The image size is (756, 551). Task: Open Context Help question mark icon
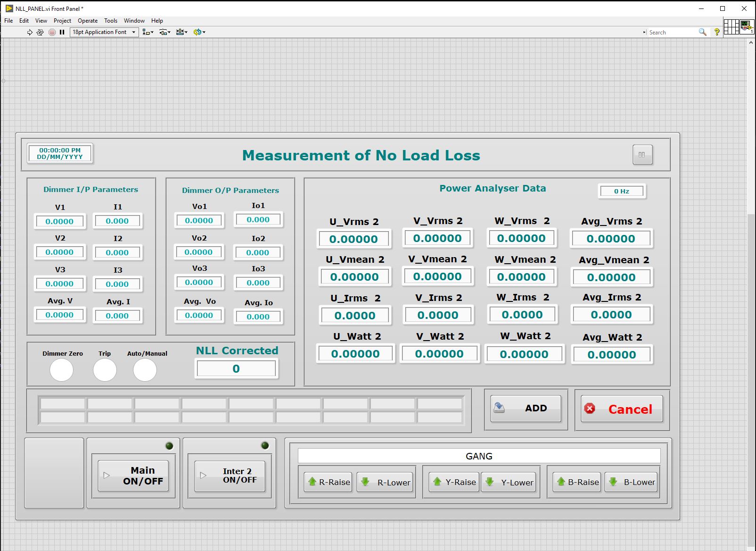point(717,32)
